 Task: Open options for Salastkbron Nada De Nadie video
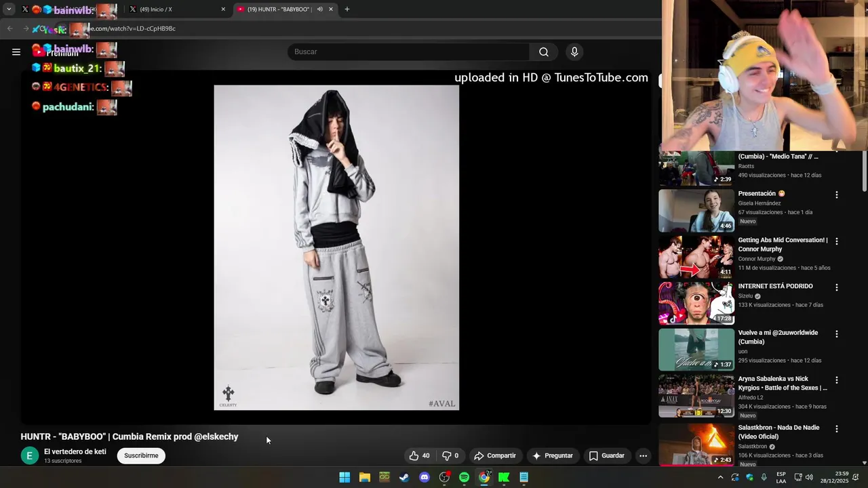click(837, 428)
